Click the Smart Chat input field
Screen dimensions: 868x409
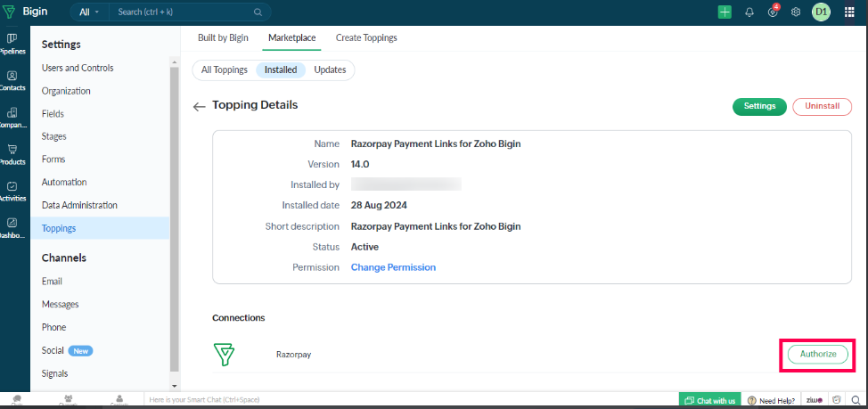[x=410, y=399]
